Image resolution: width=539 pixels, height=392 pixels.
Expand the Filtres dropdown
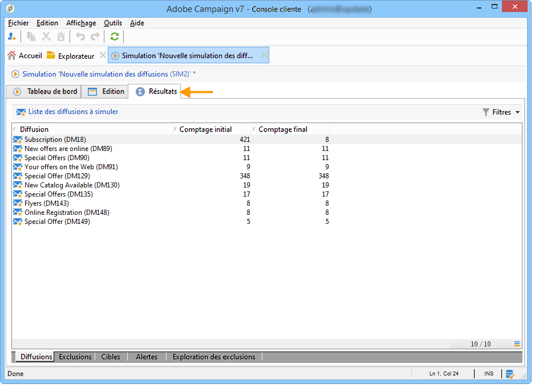(x=517, y=112)
